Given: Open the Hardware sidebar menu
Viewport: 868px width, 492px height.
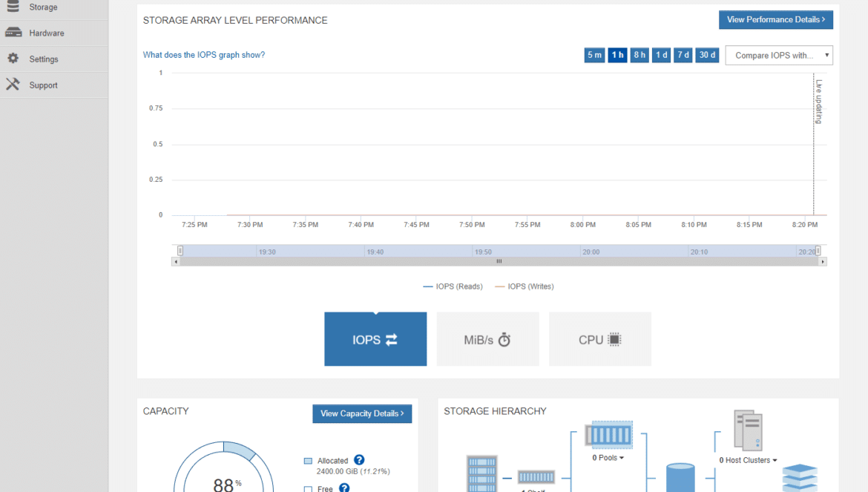Looking at the screenshot, I should coord(53,33).
